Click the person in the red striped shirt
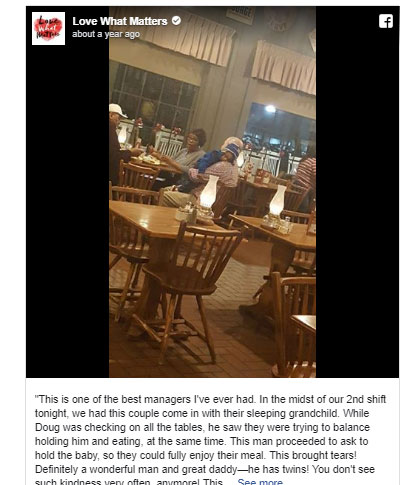Viewport: 420px width, 485px height. [305, 177]
